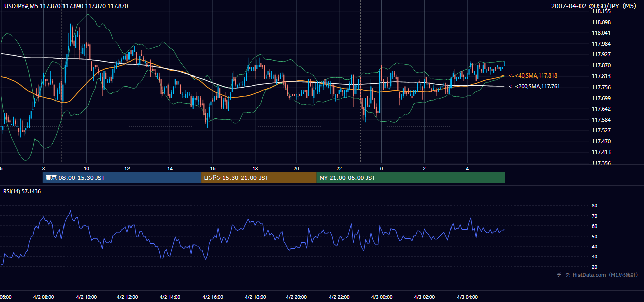Screen dimensions: 644x302
Task: Click the 4/3 04:00 time axis label
Action: 467,297
